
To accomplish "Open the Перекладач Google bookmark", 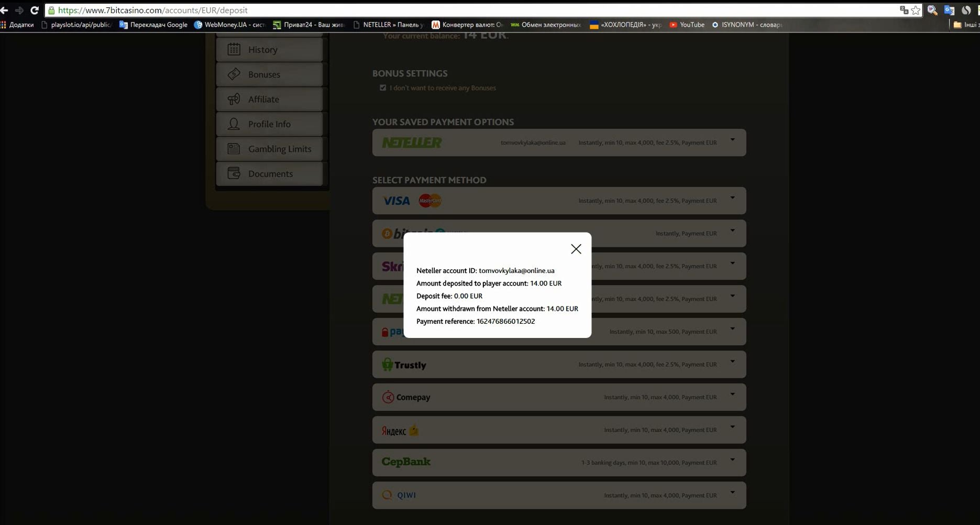I will 153,25.
